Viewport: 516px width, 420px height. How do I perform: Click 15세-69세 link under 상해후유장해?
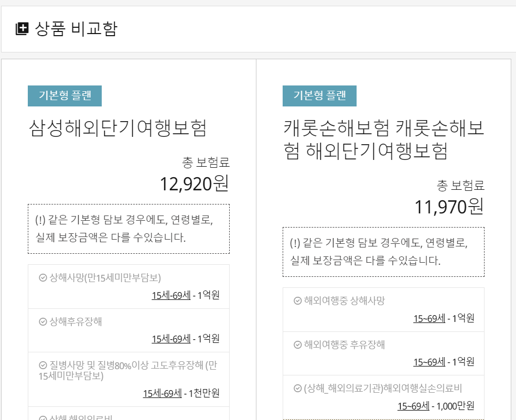(x=171, y=339)
